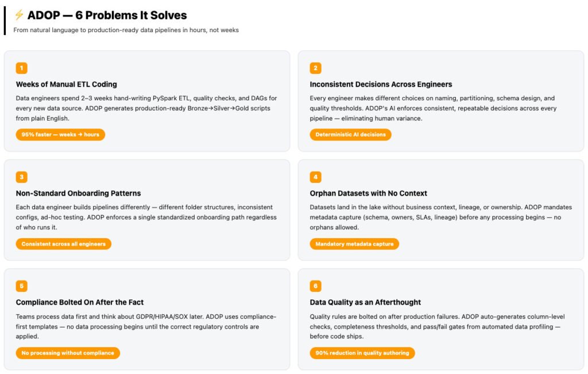Click the orange number 6 badge
This screenshot has width=588, height=374.
315,286
